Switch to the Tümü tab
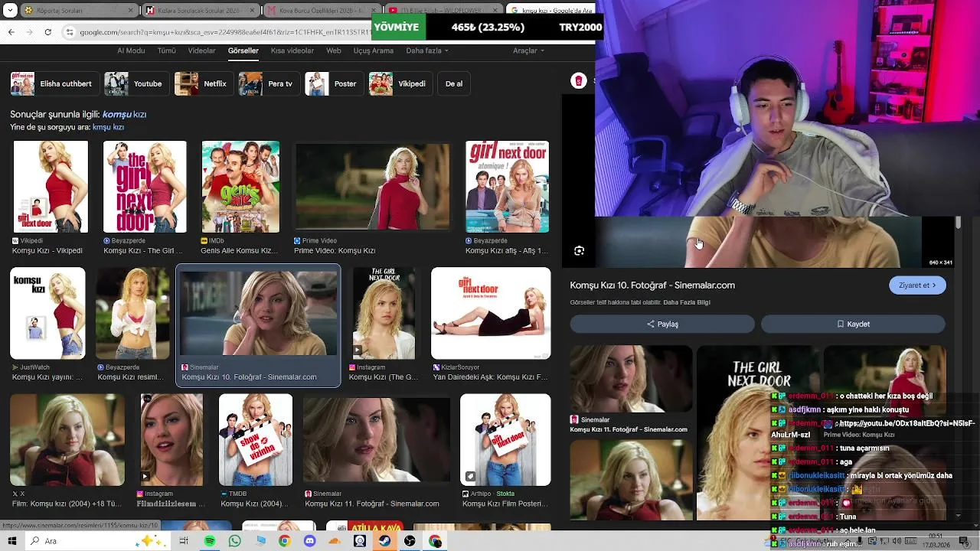This screenshot has width=980, height=551. tap(166, 51)
